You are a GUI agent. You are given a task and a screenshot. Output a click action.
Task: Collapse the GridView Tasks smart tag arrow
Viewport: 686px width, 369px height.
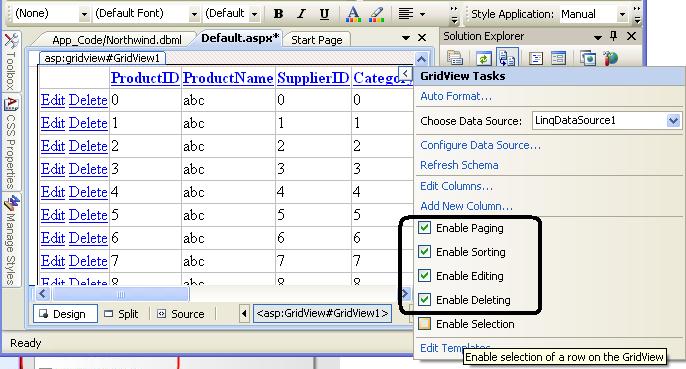405,73
